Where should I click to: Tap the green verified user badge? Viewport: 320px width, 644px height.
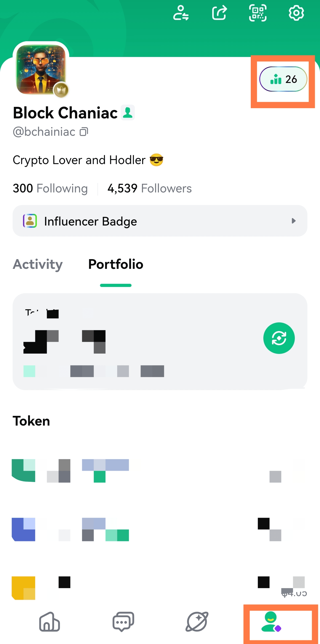(128, 113)
